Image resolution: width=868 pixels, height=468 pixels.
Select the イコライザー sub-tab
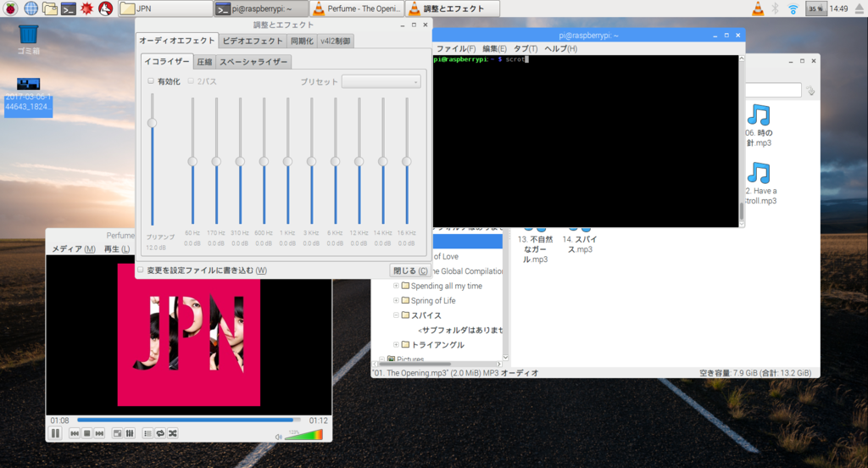point(167,62)
